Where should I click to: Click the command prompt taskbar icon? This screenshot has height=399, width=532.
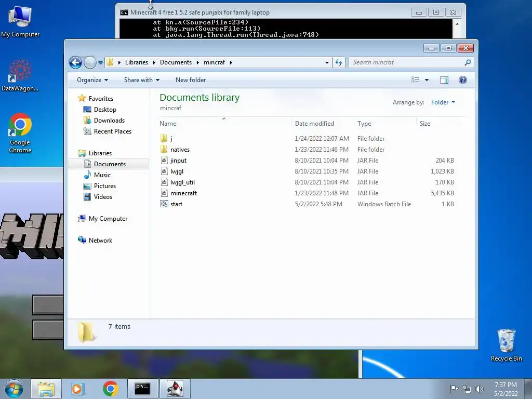[142, 389]
